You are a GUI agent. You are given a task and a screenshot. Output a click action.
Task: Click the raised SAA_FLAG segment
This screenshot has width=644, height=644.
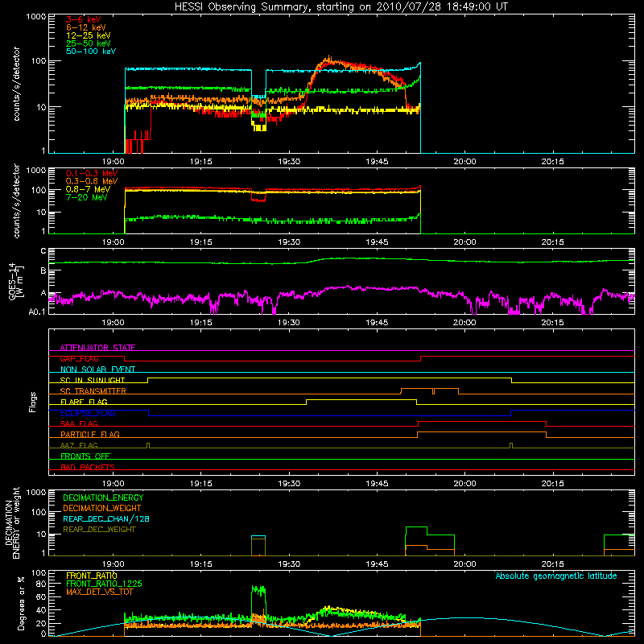(481, 421)
